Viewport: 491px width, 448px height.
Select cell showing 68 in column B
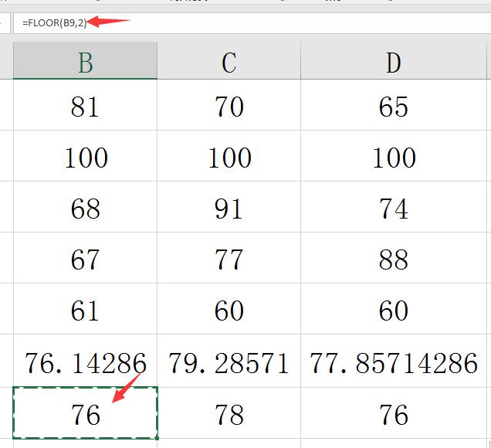pyautogui.click(x=85, y=208)
